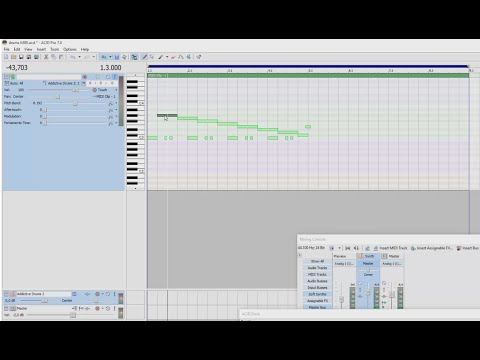Click the MIDI Clip - 1 event header
Viewport: 480px width, 360px height.
coord(308,76)
